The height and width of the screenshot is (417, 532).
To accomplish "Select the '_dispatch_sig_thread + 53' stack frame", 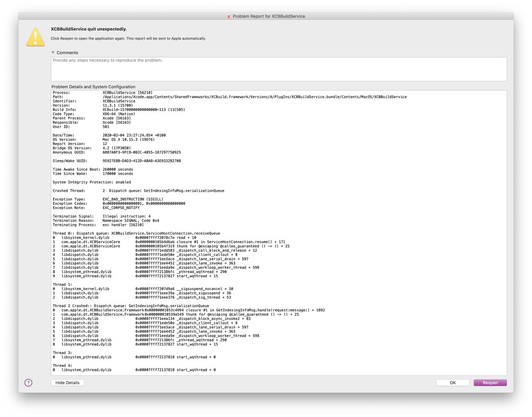I will click(x=142, y=297).
